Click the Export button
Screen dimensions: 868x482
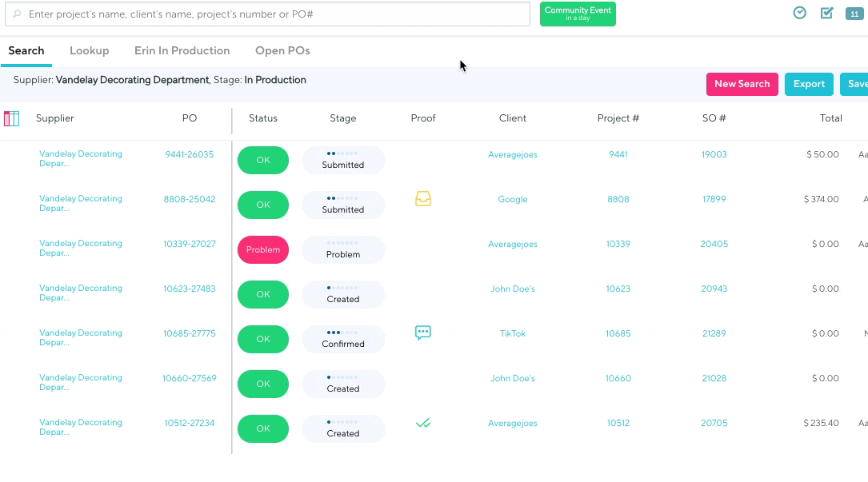(x=809, y=84)
